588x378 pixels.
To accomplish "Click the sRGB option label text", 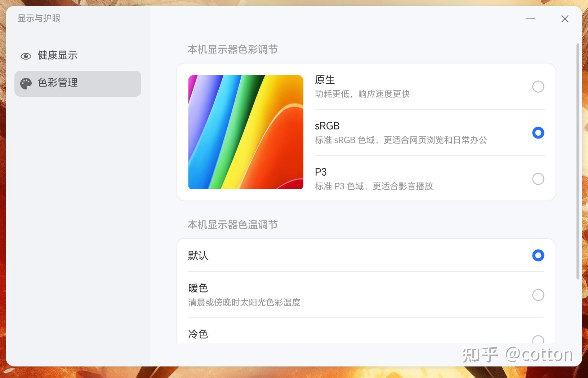I will pyautogui.click(x=327, y=126).
